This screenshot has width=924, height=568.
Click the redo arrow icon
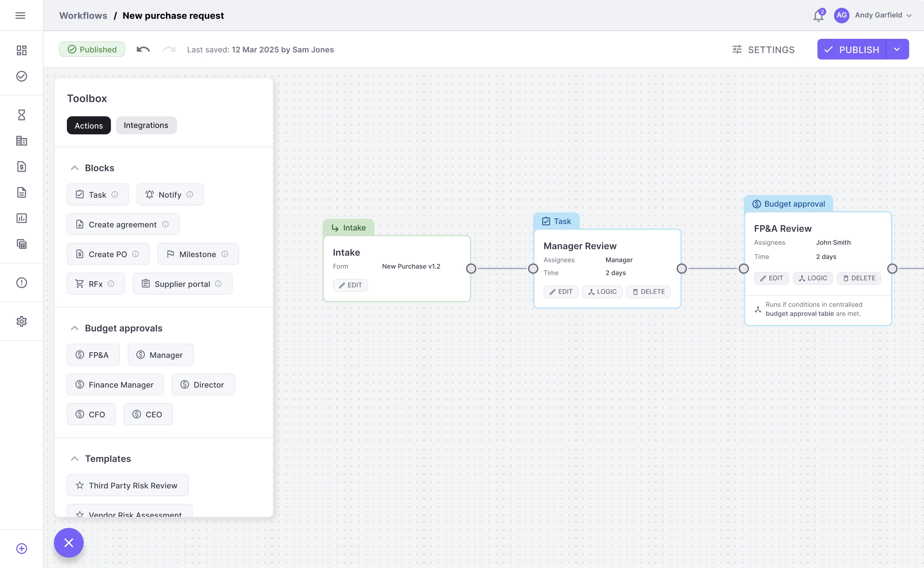point(169,50)
